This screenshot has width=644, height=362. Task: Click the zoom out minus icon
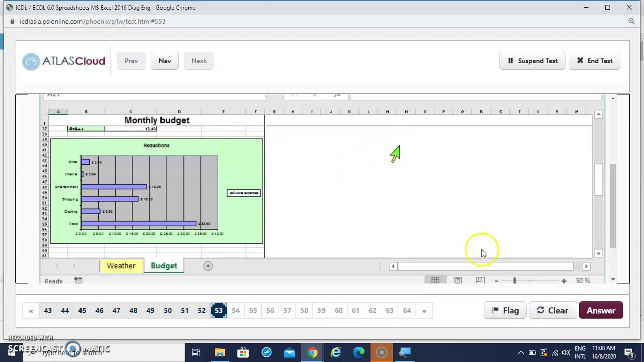click(496, 281)
